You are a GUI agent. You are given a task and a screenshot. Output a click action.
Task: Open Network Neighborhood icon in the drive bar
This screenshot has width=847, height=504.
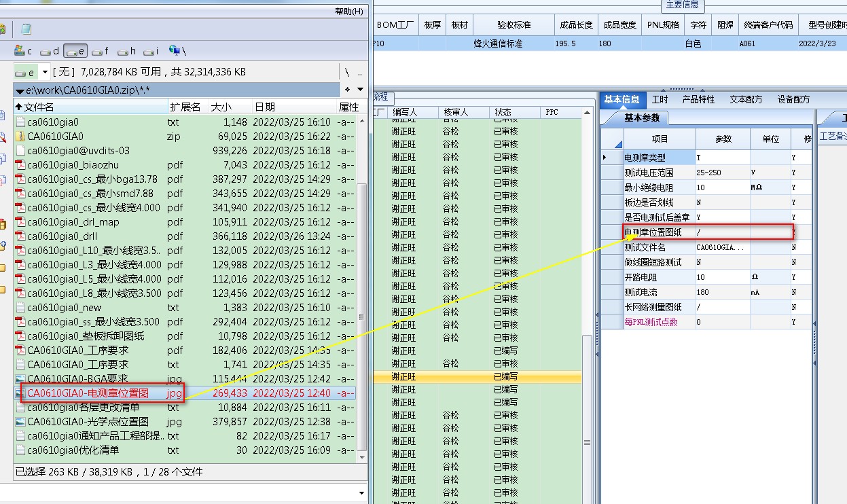[x=175, y=51]
